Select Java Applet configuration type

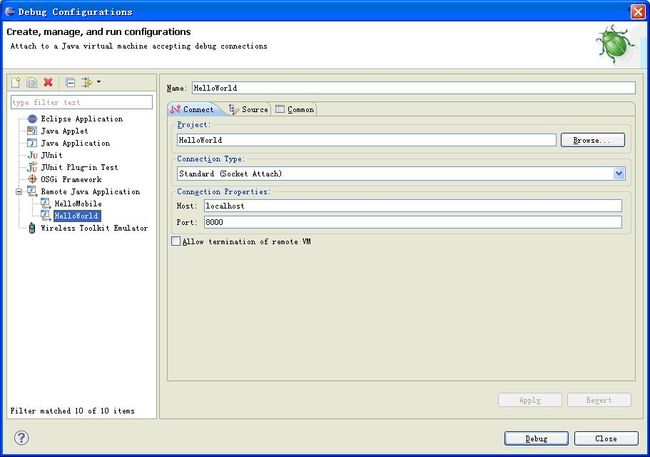pos(64,131)
